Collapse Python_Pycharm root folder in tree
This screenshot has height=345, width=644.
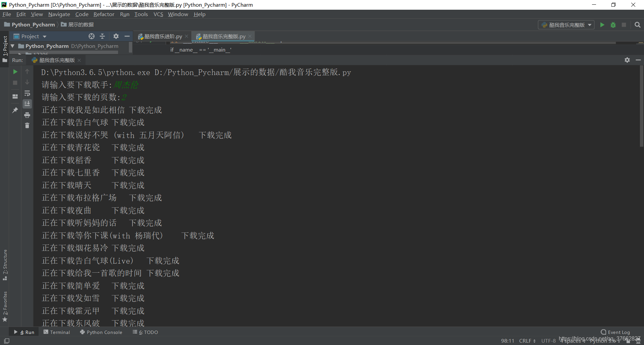point(12,46)
